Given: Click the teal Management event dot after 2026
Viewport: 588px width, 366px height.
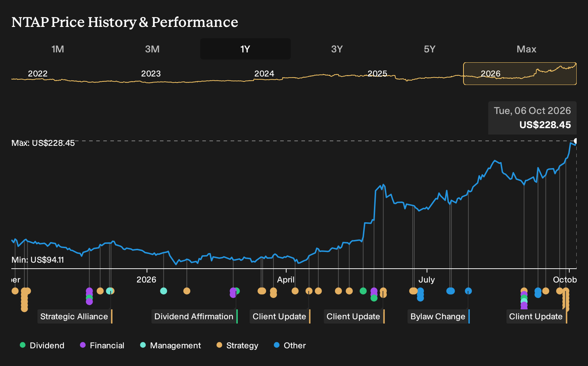Looking at the screenshot, I should [x=163, y=291].
